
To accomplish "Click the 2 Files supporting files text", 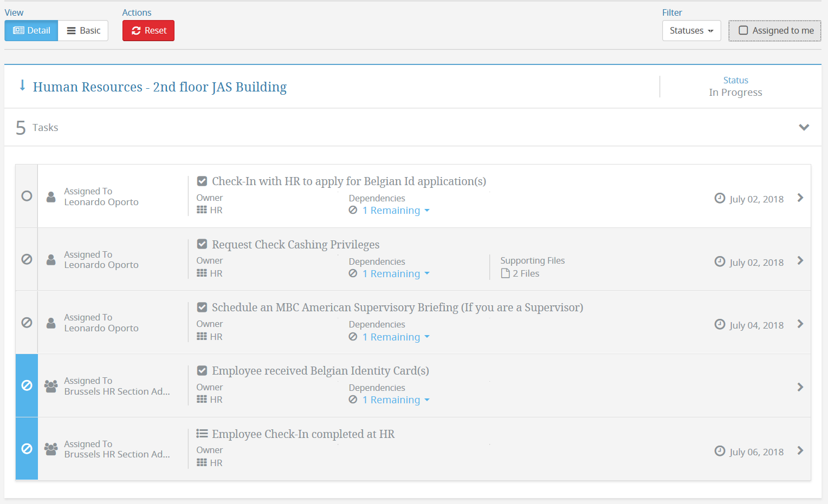I will [x=526, y=274].
